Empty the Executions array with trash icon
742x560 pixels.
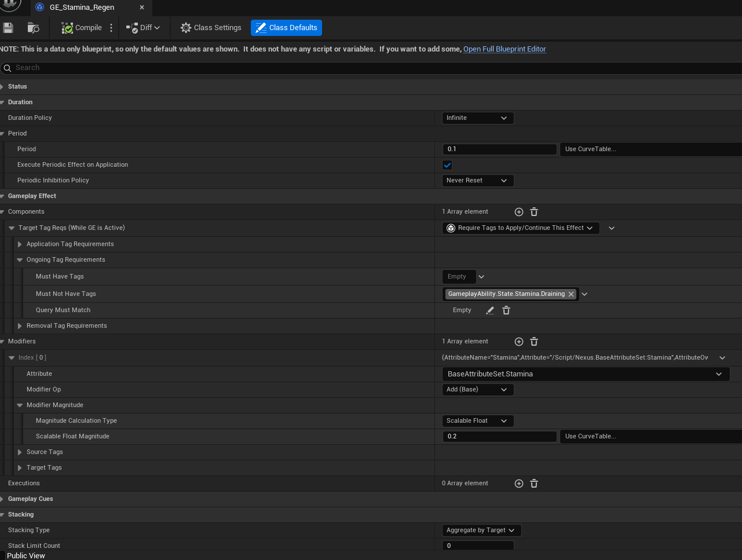coord(534,484)
